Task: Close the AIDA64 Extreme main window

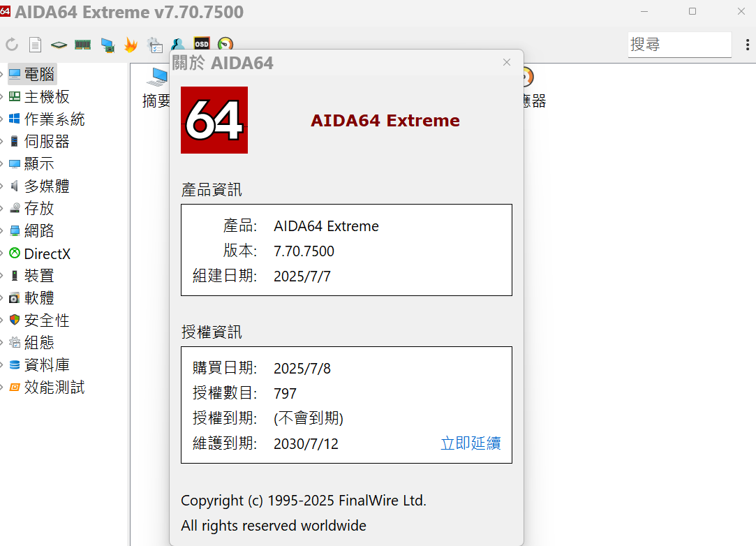Action: coord(741,11)
